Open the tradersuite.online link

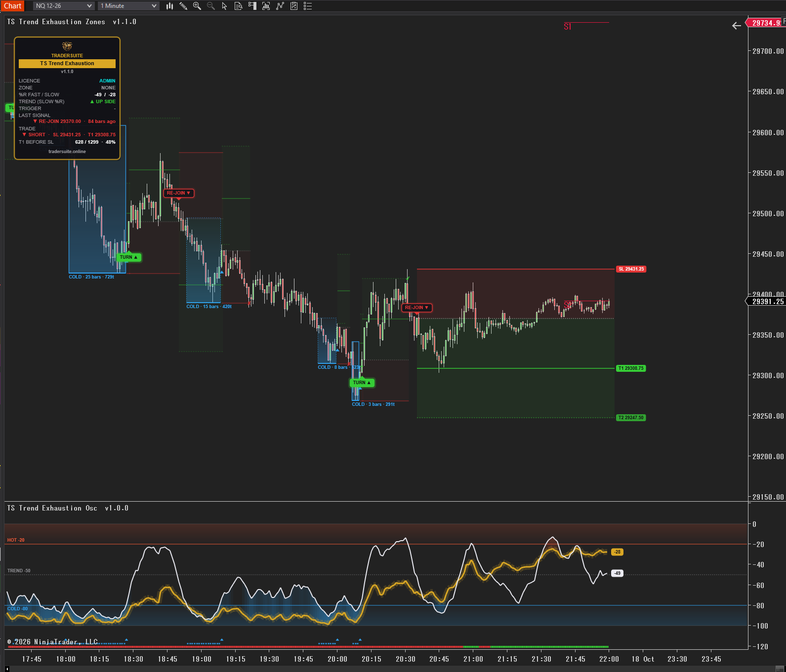click(67, 152)
